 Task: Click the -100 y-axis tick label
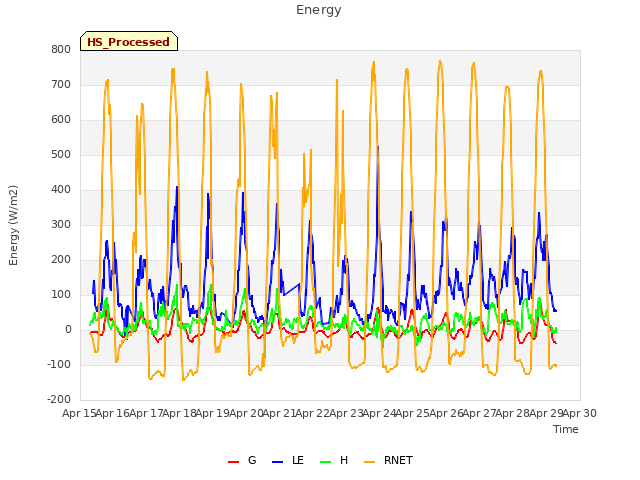[59, 364]
